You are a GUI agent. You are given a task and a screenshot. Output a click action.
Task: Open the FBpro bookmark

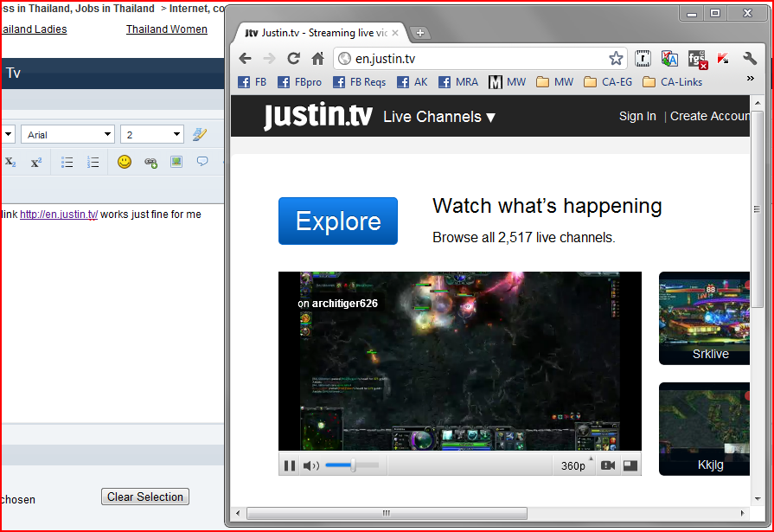click(x=299, y=82)
